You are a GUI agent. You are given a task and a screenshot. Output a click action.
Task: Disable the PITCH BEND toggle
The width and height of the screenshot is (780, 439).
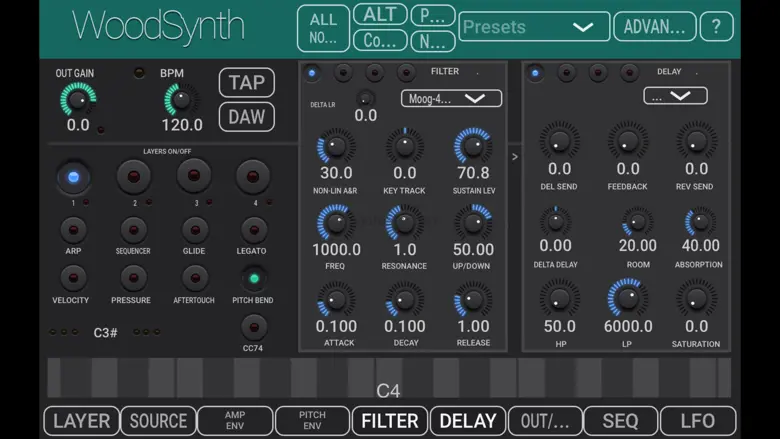tap(254, 279)
